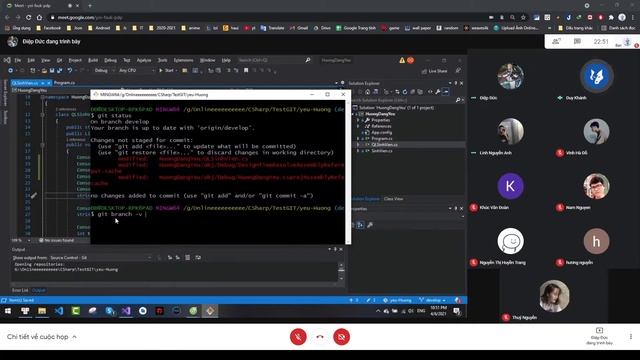Expand the References node in Solution Explorer
640x360 pixels.
pos(358,127)
